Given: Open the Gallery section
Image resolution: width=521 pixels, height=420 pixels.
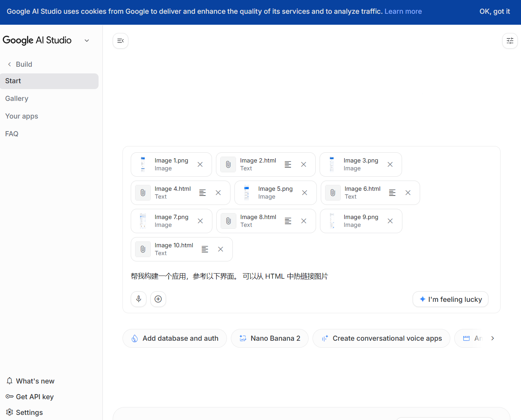Looking at the screenshot, I should (x=17, y=99).
